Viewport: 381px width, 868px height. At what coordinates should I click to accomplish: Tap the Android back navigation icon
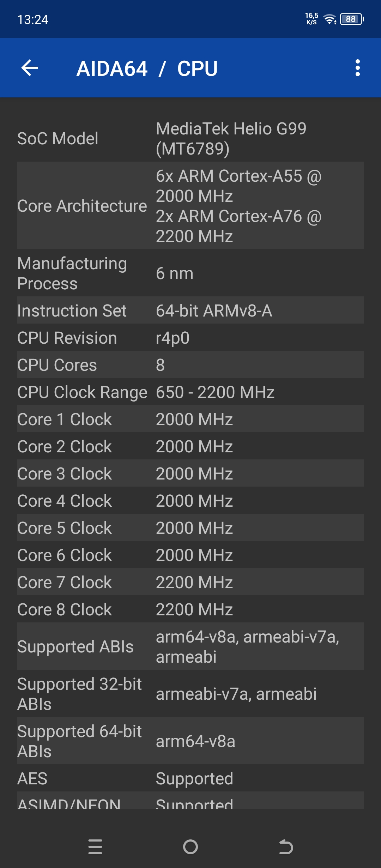click(286, 847)
